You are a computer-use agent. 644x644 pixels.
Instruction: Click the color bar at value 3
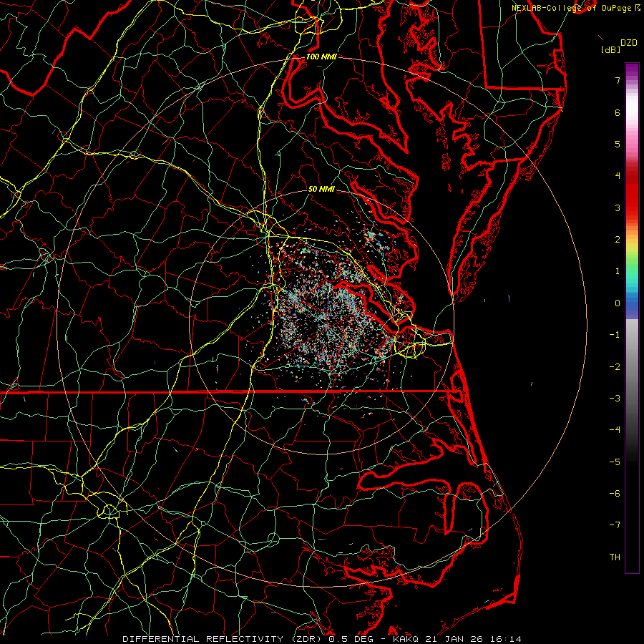tap(632, 208)
